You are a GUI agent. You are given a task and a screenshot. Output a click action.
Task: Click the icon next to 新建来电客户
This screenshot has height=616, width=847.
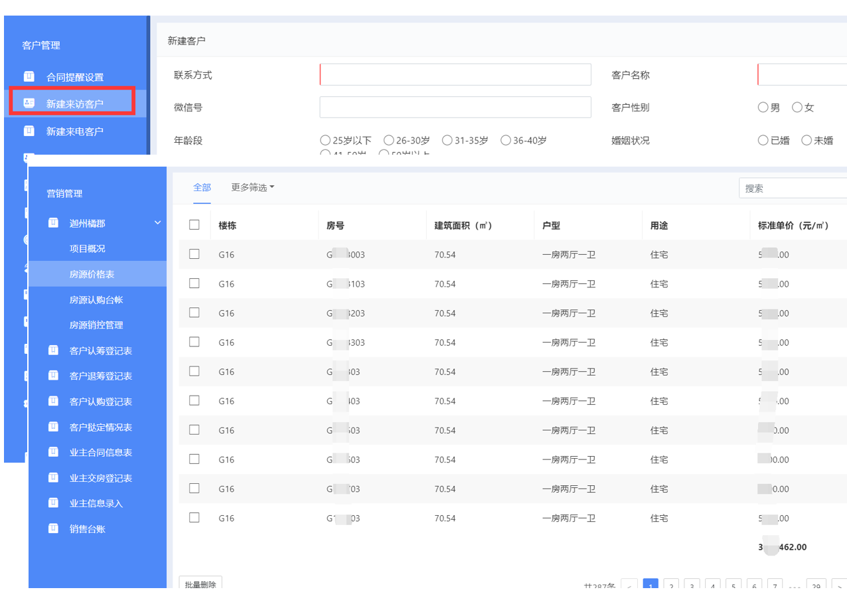point(29,131)
